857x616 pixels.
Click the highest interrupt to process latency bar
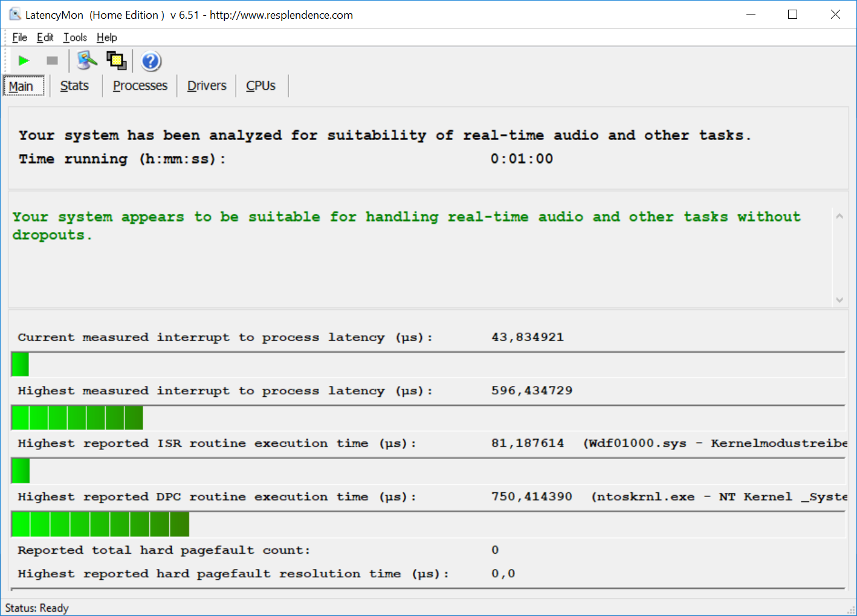point(77,418)
